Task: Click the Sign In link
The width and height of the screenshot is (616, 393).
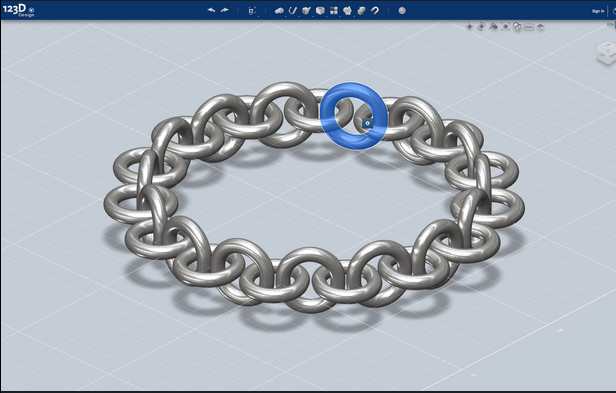Action: pos(598,11)
